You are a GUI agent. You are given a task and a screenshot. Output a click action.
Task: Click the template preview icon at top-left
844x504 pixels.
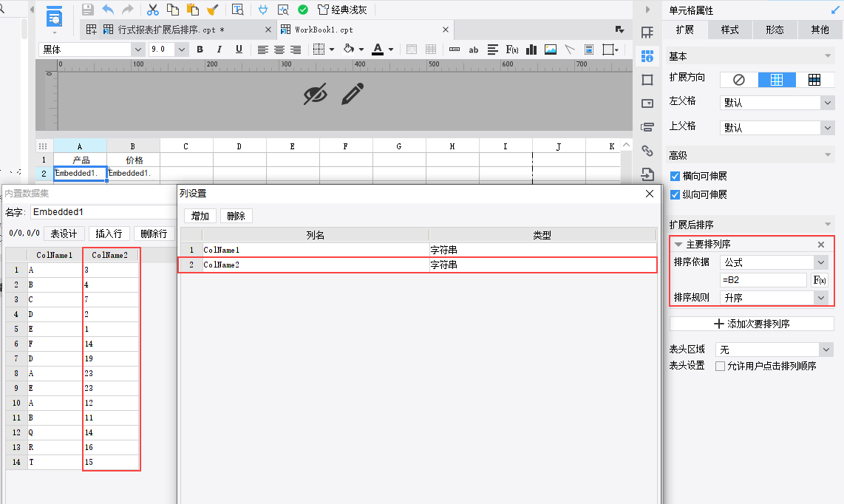(x=54, y=17)
